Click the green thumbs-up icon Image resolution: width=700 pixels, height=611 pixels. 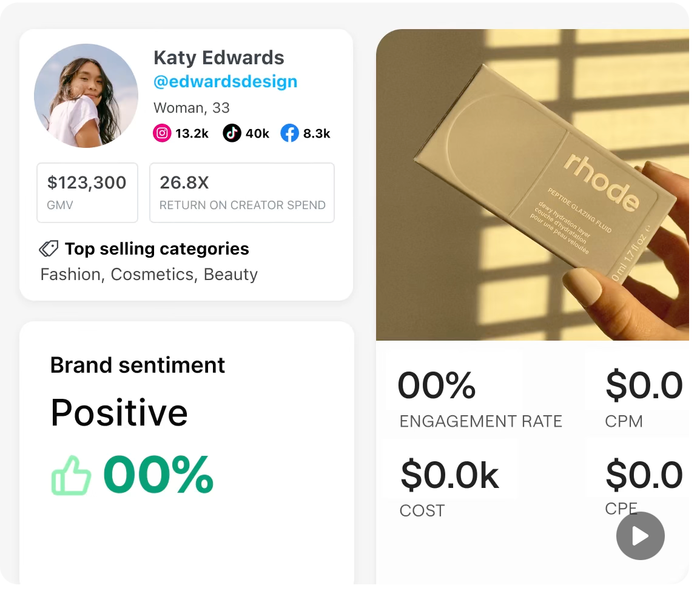[x=71, y=475]
